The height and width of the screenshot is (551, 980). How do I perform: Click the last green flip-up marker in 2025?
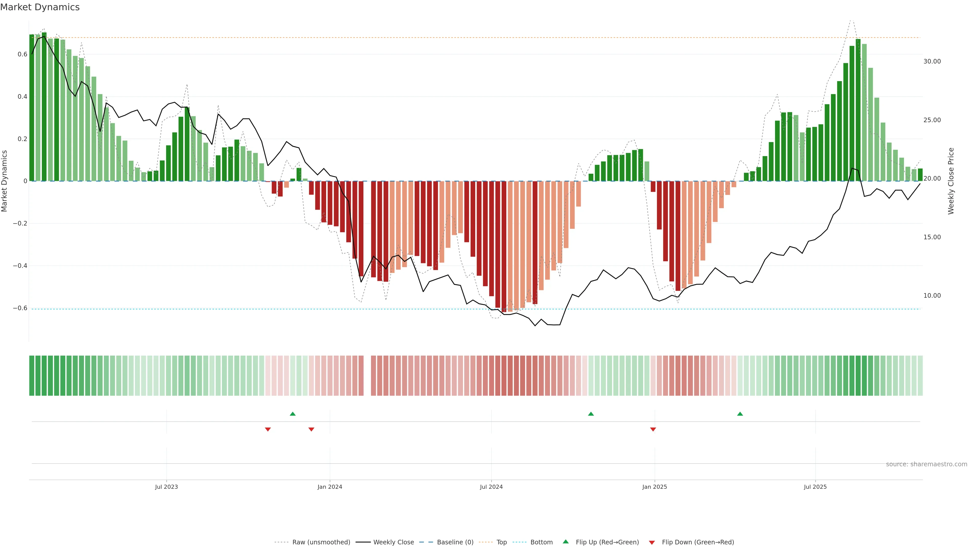coord(740,414)
